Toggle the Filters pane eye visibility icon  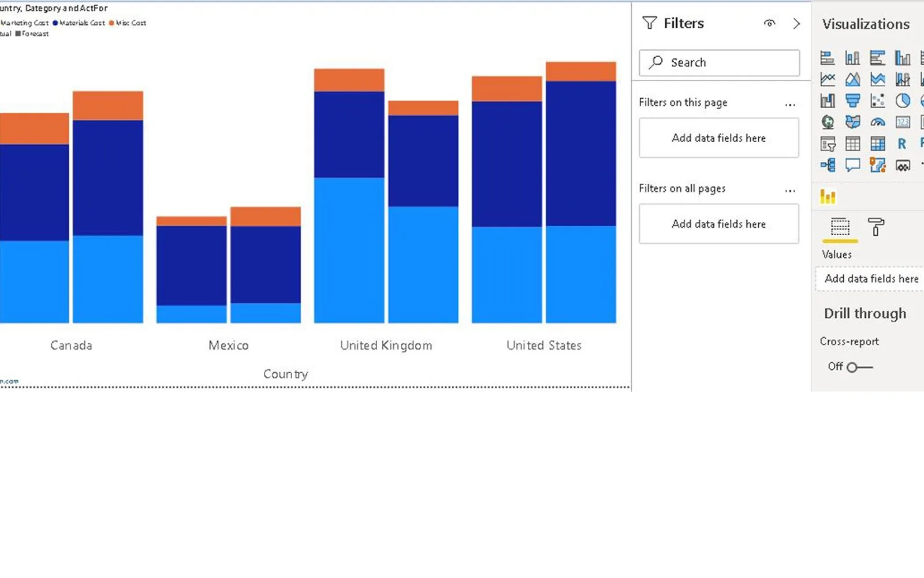(x=769, y=23)
